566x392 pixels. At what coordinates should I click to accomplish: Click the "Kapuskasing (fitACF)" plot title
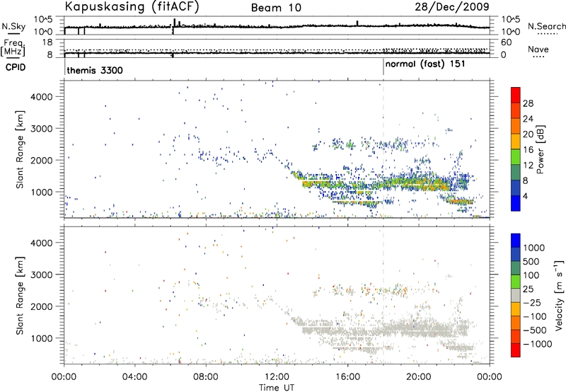click(132, 6)
